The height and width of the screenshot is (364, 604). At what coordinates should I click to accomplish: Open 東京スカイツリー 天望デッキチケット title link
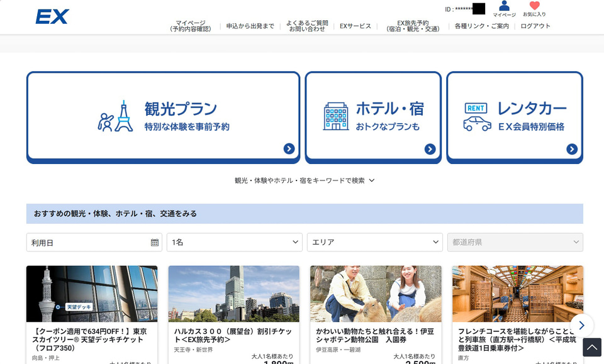(x=90, y=339)
